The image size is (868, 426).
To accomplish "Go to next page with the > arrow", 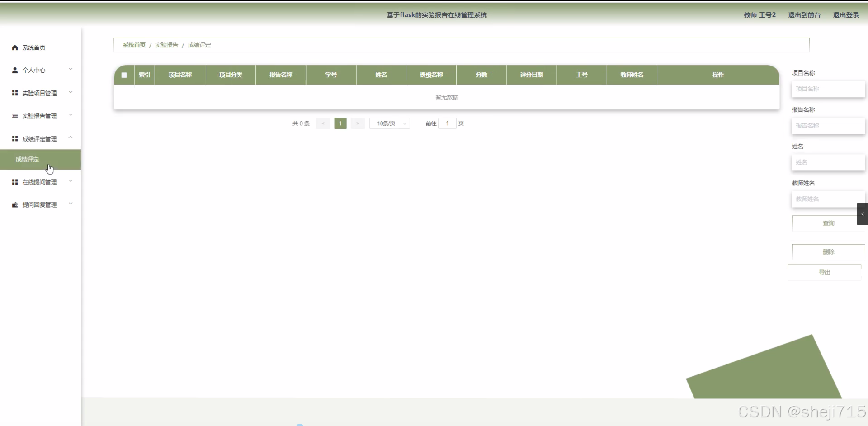I will click(x=358, y=123).
